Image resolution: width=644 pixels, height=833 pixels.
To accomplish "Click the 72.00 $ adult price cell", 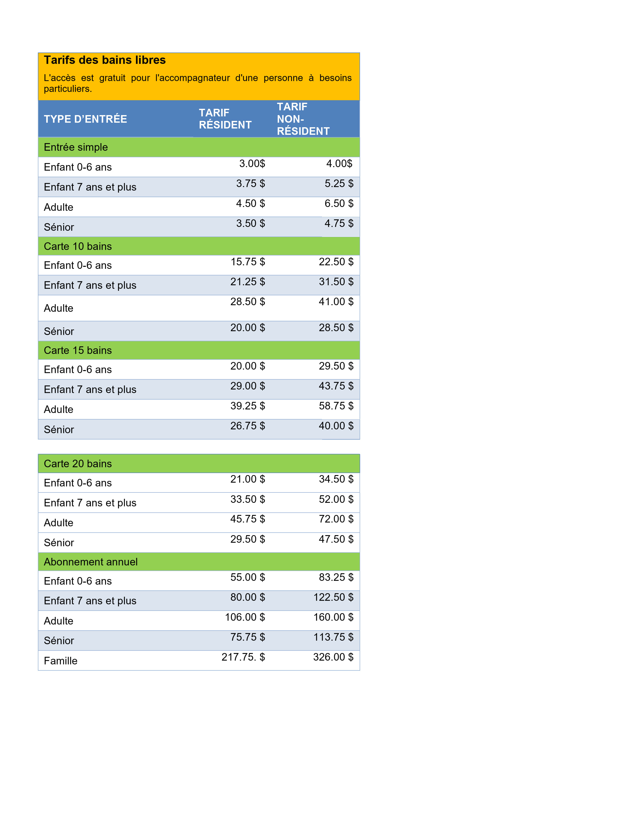I will tap(336, 519).
